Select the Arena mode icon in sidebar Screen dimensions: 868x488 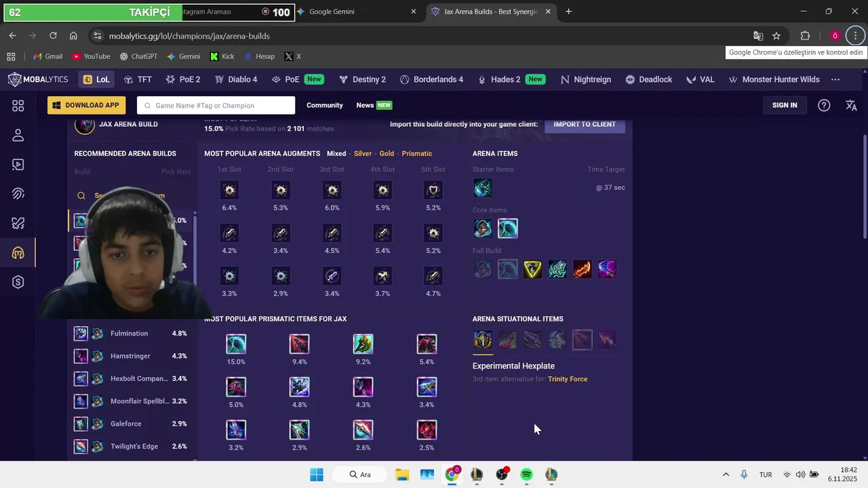18,253
